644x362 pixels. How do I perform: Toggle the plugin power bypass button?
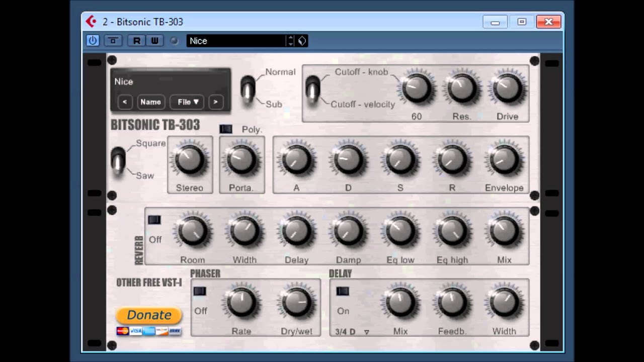tap(93, 41)
